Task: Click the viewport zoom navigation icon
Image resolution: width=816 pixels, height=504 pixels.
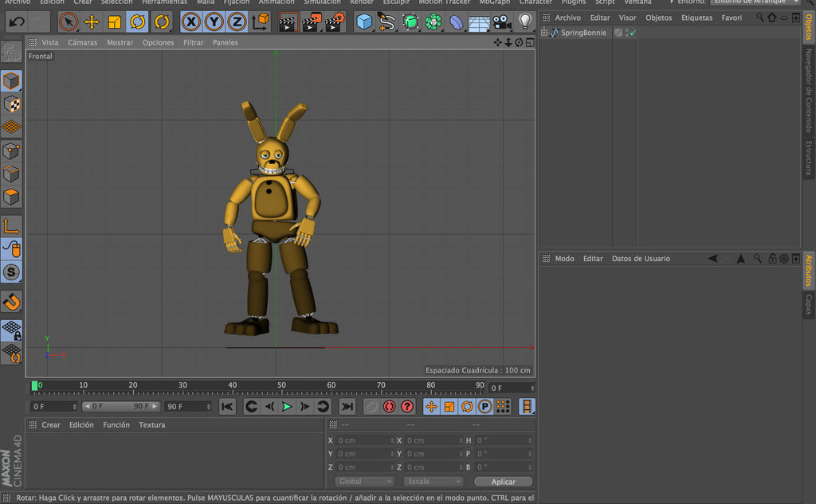Action: pyautogui.click(x=508, y=43)
